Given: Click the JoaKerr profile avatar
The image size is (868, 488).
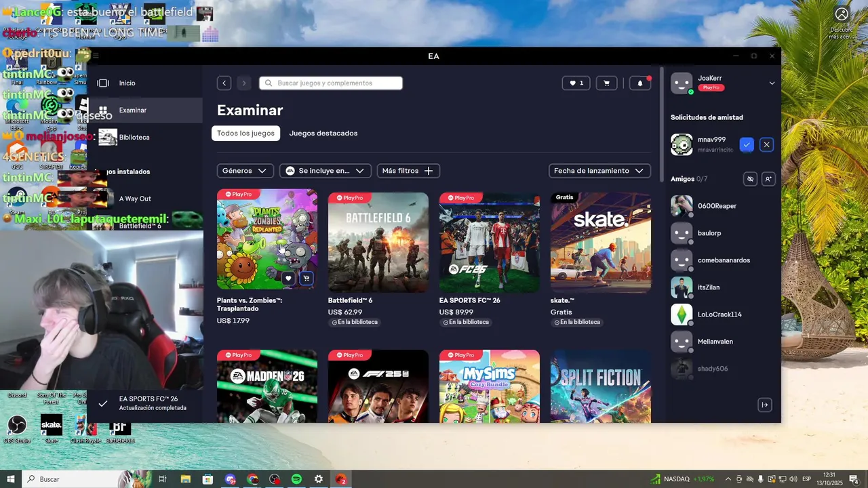Looking at the screenshot, I should point(682,83).
